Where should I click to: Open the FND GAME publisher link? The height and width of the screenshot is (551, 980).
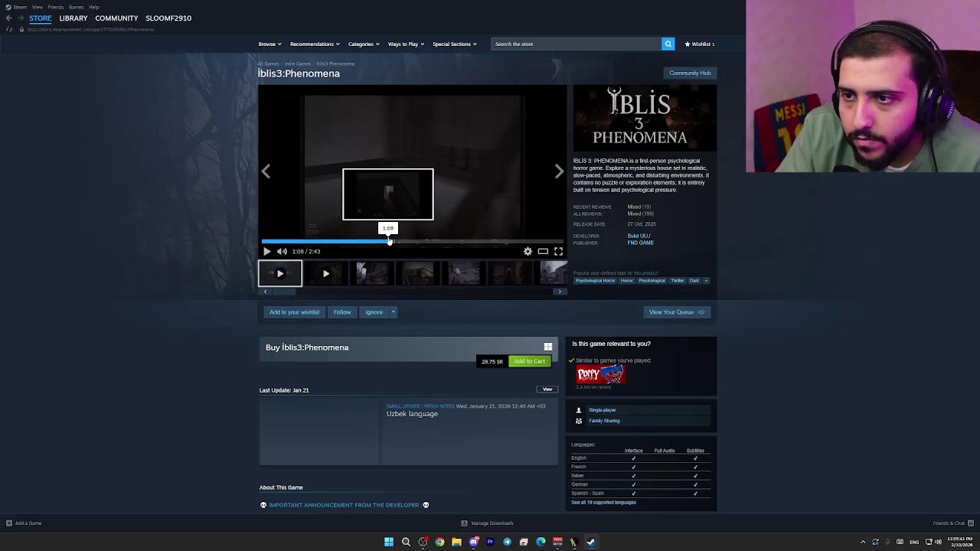tap(641, 243)
